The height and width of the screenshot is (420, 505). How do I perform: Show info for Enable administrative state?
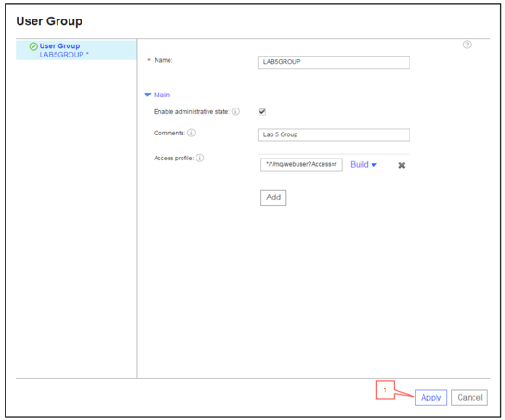(x=235, y=111)
